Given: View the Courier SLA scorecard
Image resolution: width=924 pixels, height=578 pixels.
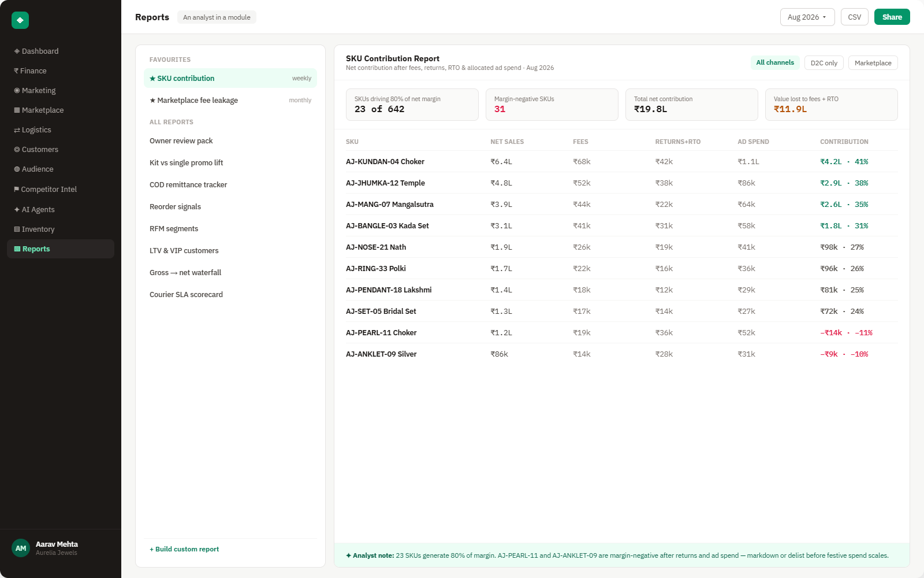Looking at the screenshot, I should tap(230, 294).
